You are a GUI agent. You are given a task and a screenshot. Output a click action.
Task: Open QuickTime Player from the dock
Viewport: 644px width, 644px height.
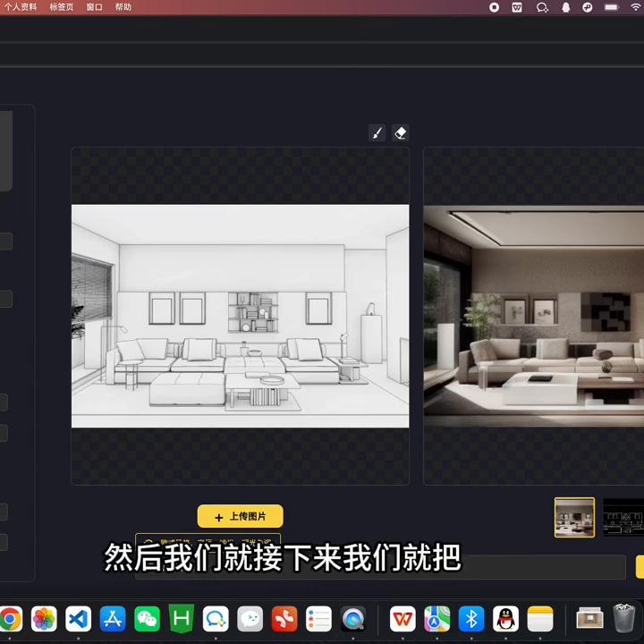point(353,619)
